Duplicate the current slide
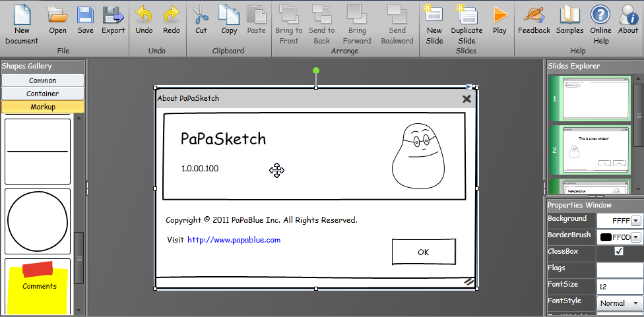 click(x=466, y=16)
